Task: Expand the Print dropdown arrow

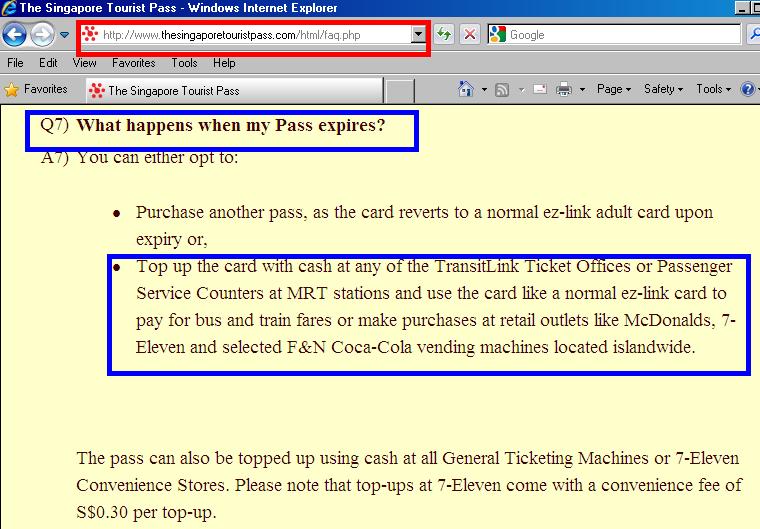Action: coord(583,90)
